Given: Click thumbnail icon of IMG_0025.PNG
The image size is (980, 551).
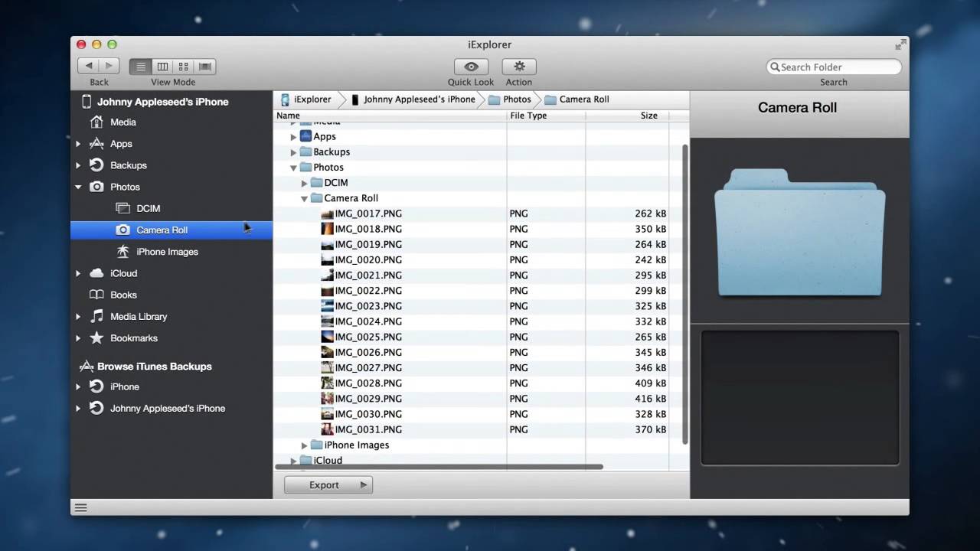Looking at the screenshot, I should coord(328,337).
